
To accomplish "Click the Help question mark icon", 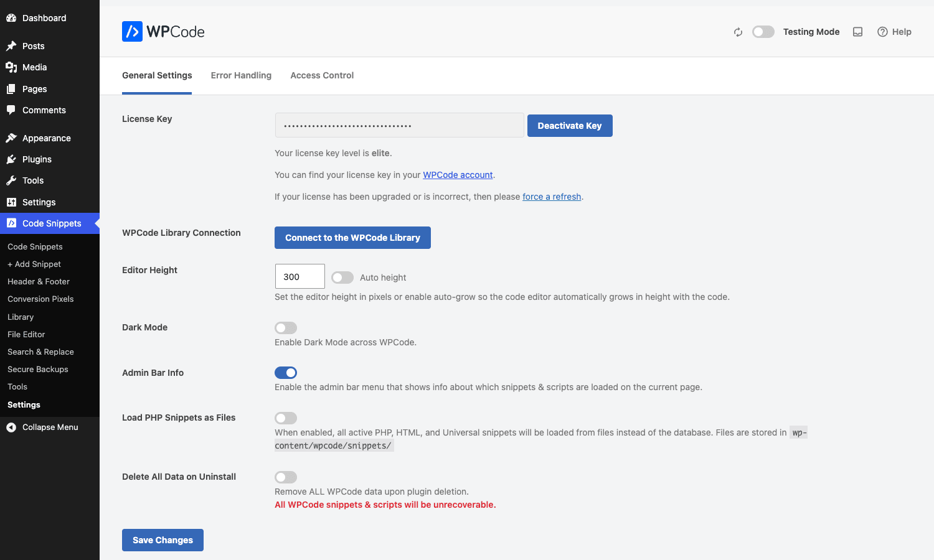I will pos(882,32).
